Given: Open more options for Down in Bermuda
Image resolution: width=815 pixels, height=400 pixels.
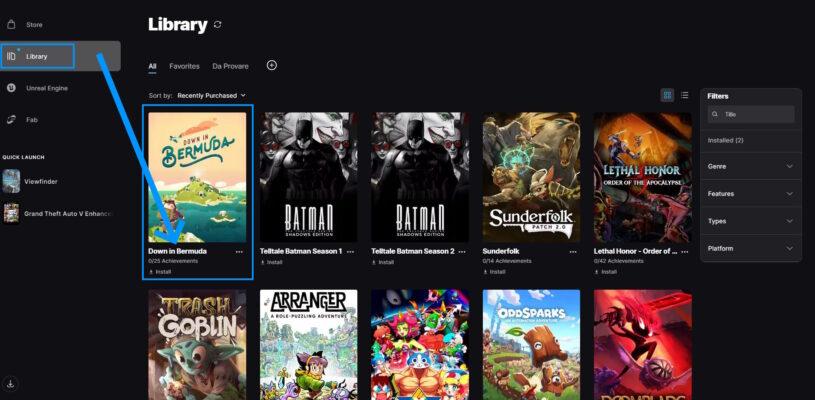Looking at the screenshot, I should tap(239, 251).
